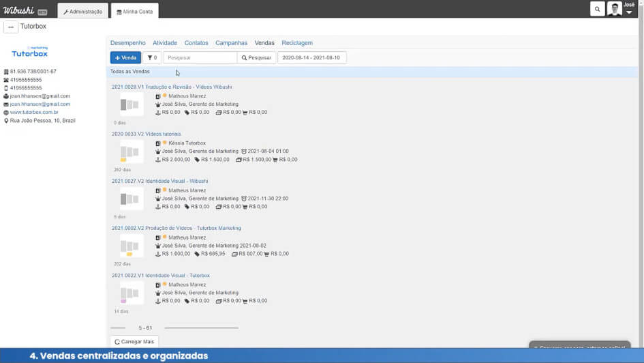Click the Pesquisar search button
Image resolution: width=644 pixels, height=363 pixels.
[x=256, y=57]
